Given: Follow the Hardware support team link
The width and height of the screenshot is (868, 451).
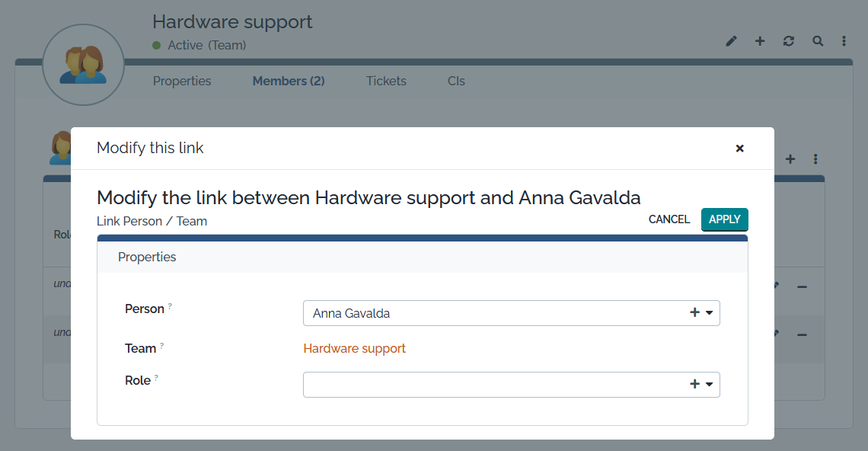Looking at the screenshot, I should pyautogui.click(x=354, y=349).
